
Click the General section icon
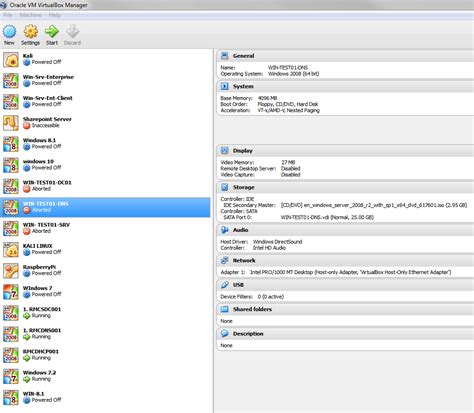[x=225, y=56]
